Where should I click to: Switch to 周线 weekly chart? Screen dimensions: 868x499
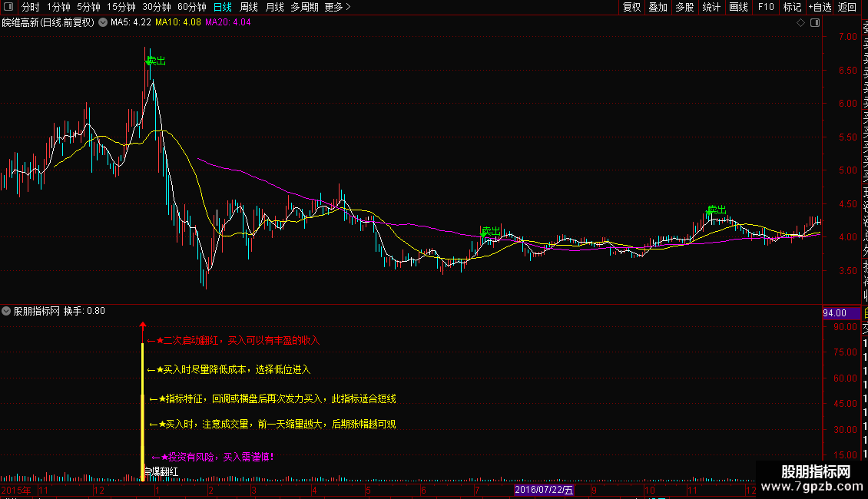(x=249, y=7)
